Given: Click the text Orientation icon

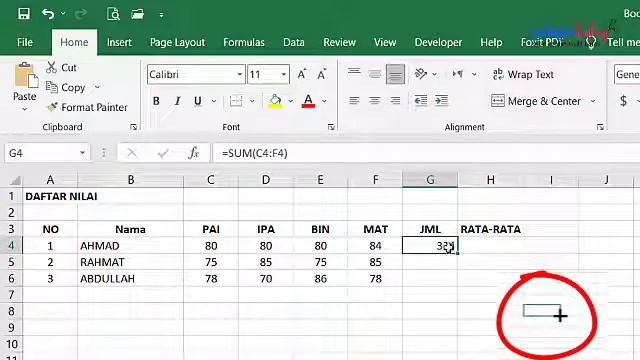Looking at the screenshot, I should coord(421,74).
